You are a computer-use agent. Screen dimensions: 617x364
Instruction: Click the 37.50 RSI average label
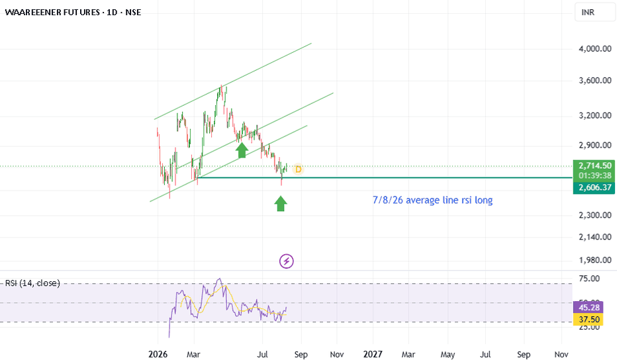click(589, 319)
